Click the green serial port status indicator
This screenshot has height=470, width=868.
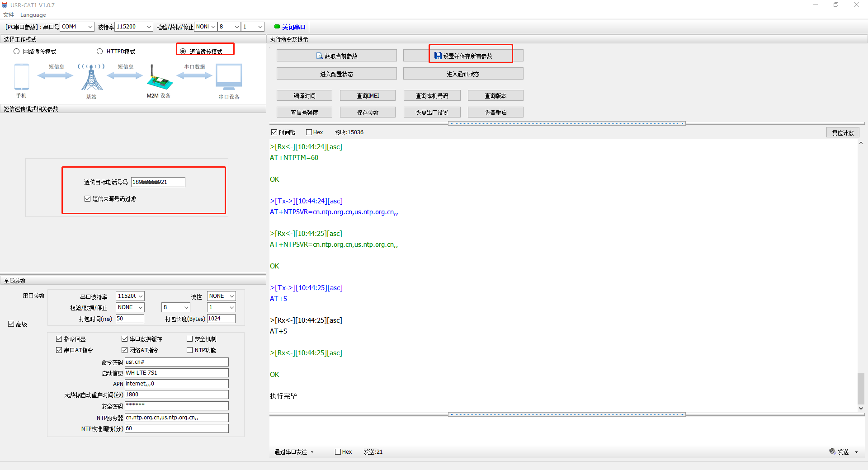(277, 27)
